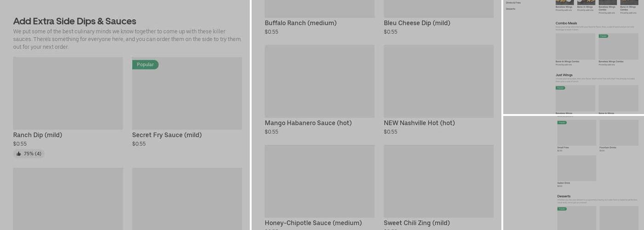Open the Ranch Dip (mild) item image
644x230 pixels.
(x=68, y=93)
